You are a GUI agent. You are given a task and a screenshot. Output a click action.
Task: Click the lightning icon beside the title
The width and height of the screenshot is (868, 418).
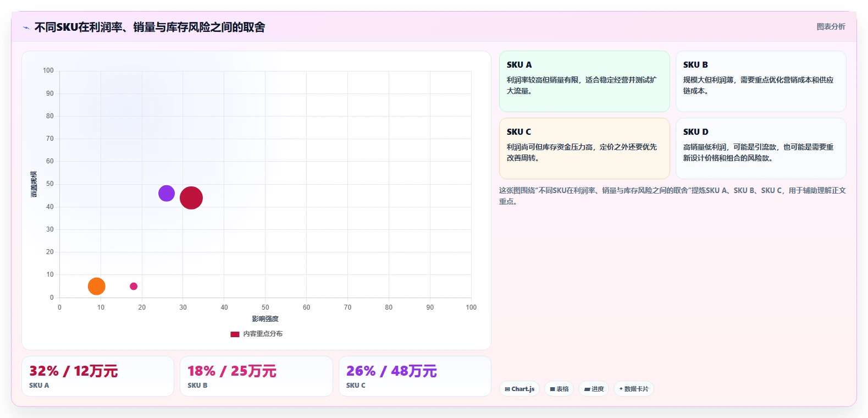(x=26, y=28)
